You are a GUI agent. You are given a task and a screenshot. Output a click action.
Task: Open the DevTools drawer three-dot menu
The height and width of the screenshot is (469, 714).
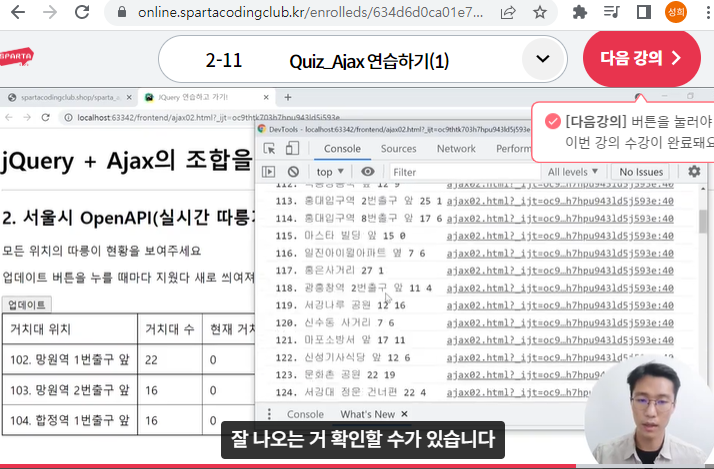[x=269, y=414]
